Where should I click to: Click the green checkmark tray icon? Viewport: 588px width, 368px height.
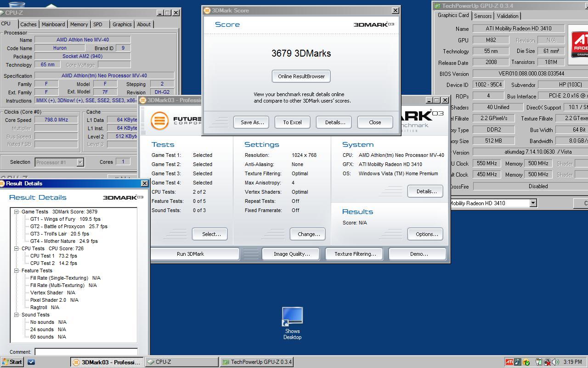tap(526, 362)
